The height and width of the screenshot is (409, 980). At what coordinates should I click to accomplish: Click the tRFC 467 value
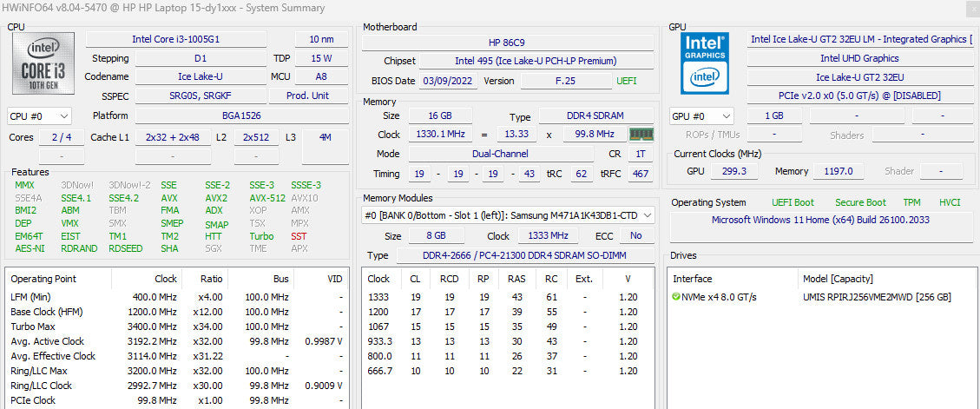point(640,174)
